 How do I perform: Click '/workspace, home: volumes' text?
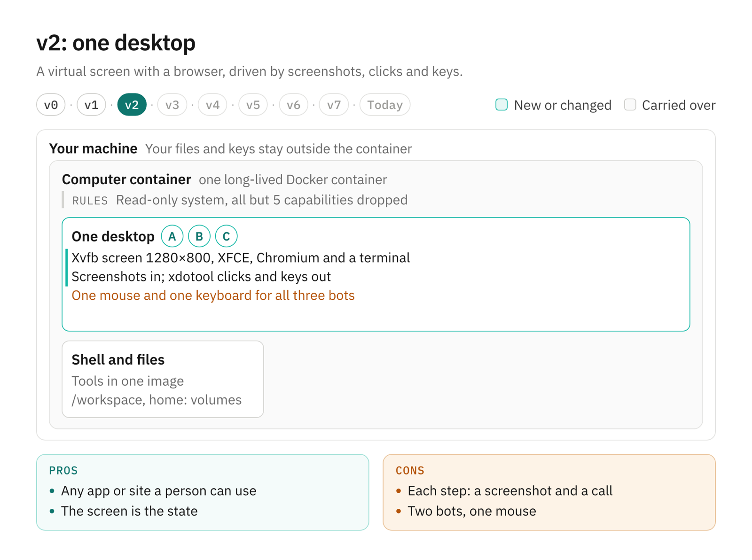[157, 400]
